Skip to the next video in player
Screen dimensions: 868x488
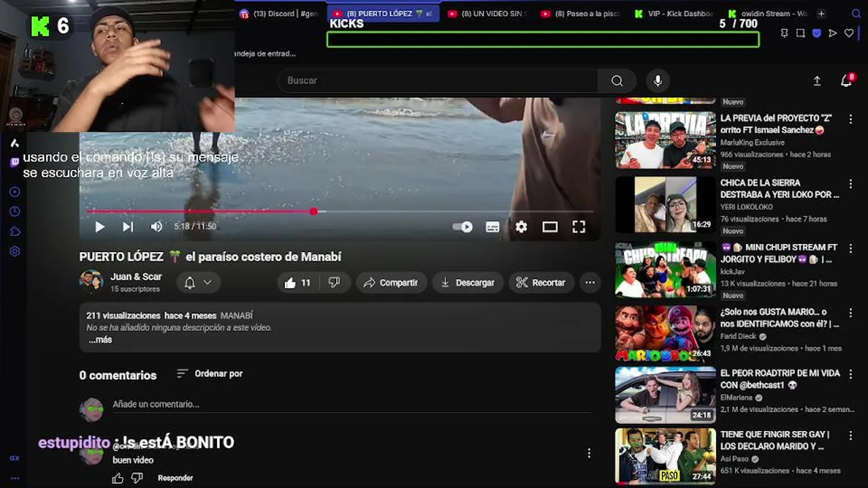(x=127, y=227)
